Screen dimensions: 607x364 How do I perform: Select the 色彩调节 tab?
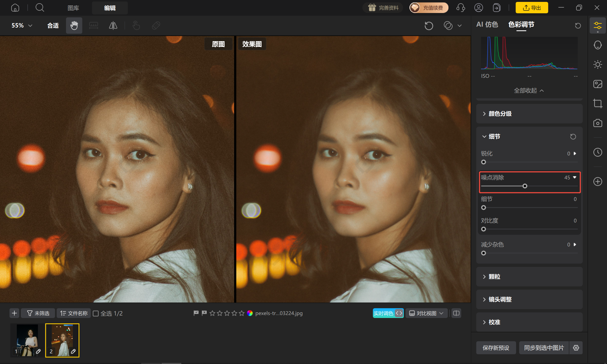(521, 25)
